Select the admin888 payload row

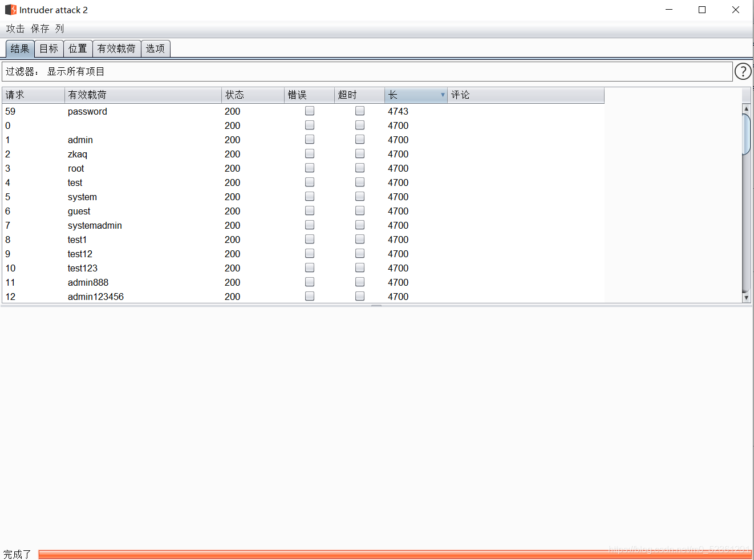click(303, 282)
